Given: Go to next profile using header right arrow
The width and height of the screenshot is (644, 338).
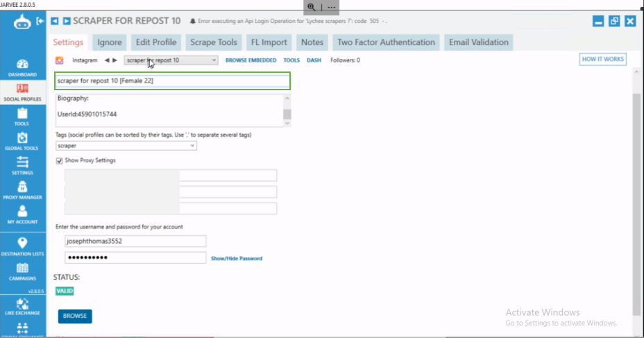Looking at the screenshot, I should coord(67,21).
